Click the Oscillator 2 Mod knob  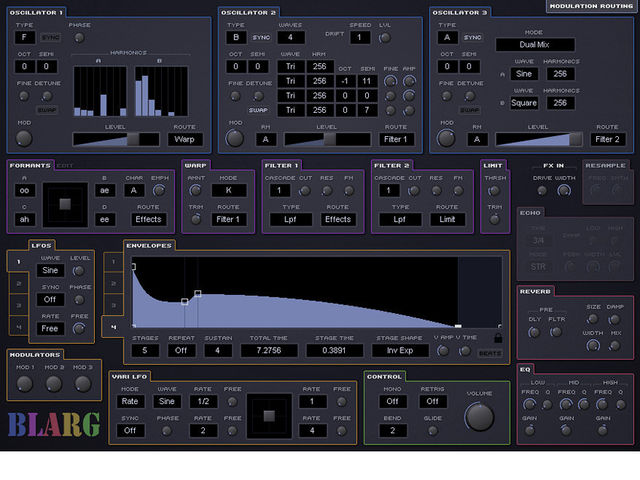(x=235, y=138)
